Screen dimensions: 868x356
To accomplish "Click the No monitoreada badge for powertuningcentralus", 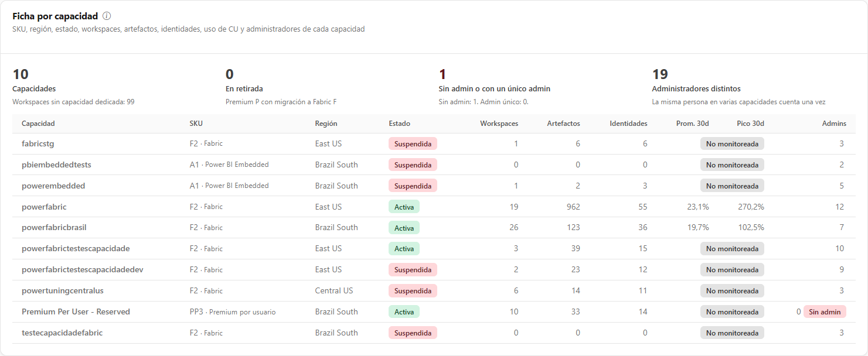I will coord(732,291).
